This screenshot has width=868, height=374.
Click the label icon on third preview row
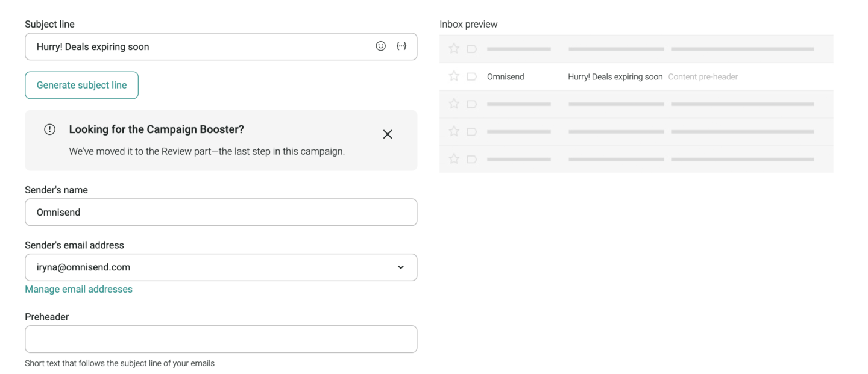(x=471, y=104)
